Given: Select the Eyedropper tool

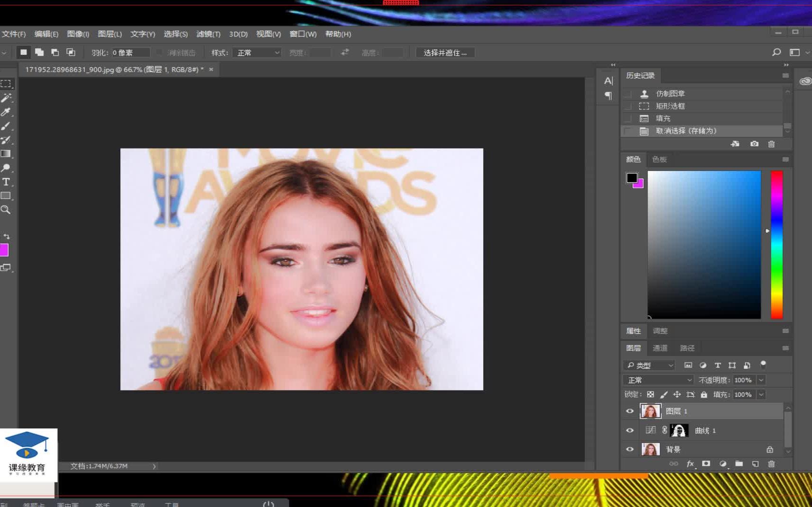Looking at the screenshot, I should click(x=6, y=112).
